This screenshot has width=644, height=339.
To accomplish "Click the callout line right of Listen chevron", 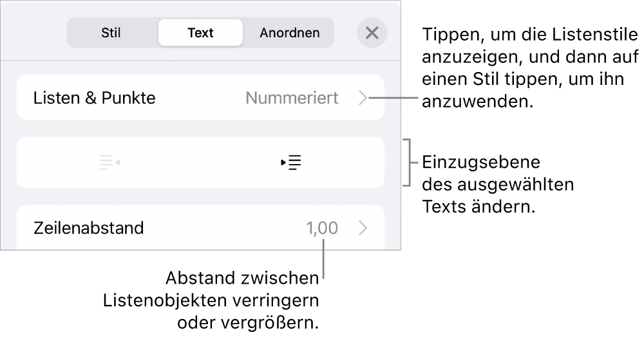I will (x=393, y=98).
